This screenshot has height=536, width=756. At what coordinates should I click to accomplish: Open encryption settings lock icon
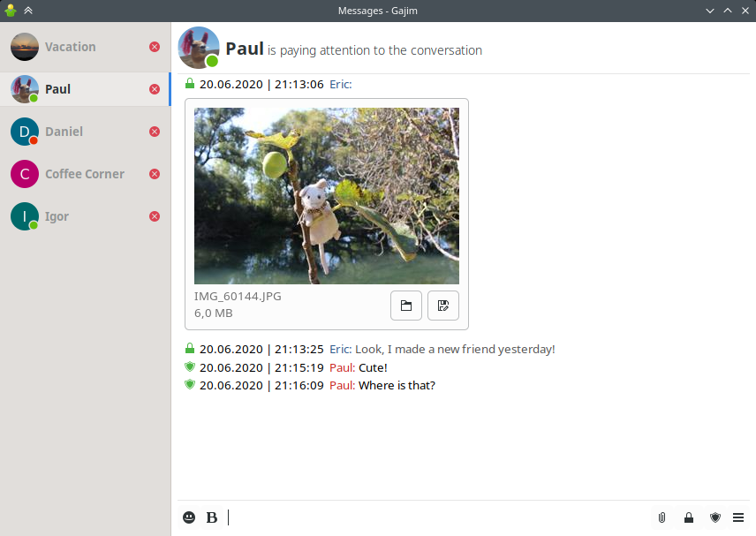pyautogui.click(x=689, y=517)
